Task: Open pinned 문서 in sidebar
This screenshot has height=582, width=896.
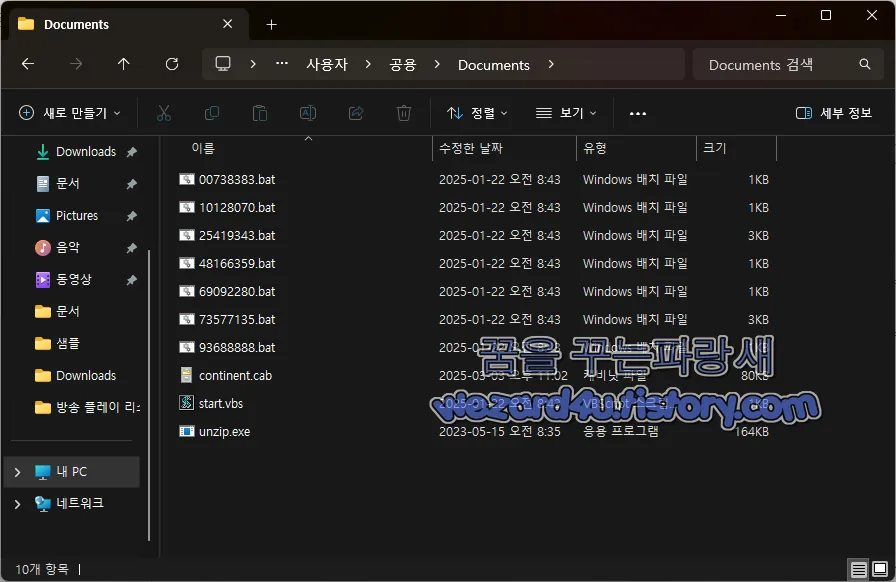Action: click(58, 184)
